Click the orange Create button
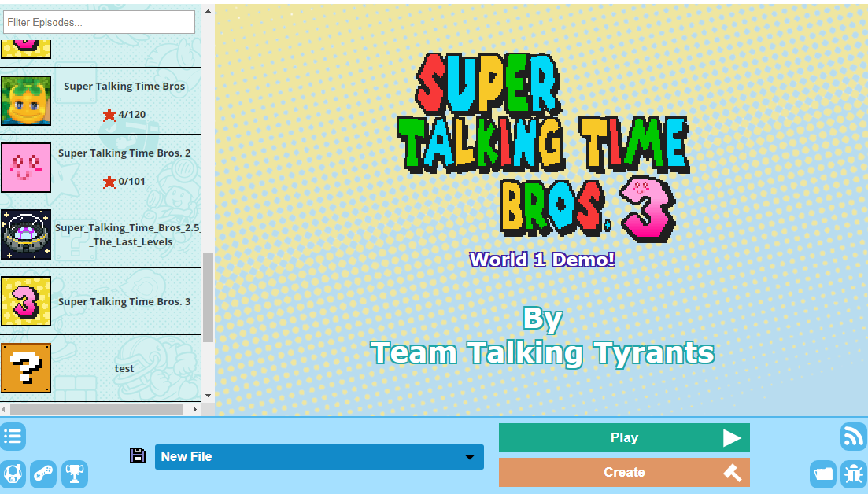868x494 pixels. pos(624,473)
